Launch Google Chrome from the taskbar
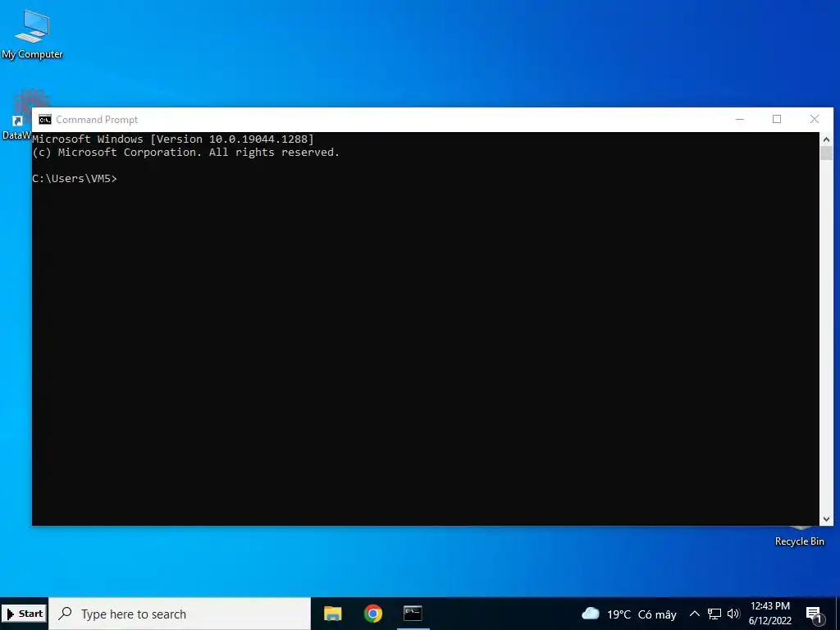The image size is (840, 630). pyautogui.click(x=373, y=614)
